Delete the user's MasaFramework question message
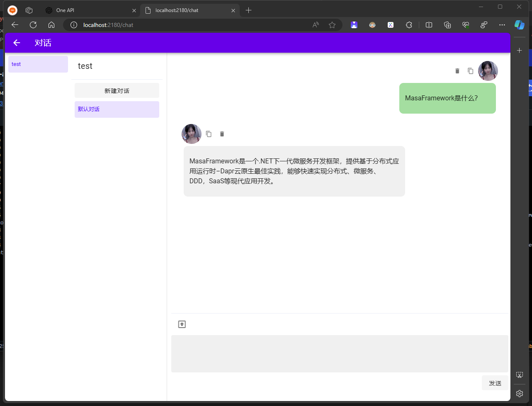This screenshot has height=406, width=532. (457, 71)
